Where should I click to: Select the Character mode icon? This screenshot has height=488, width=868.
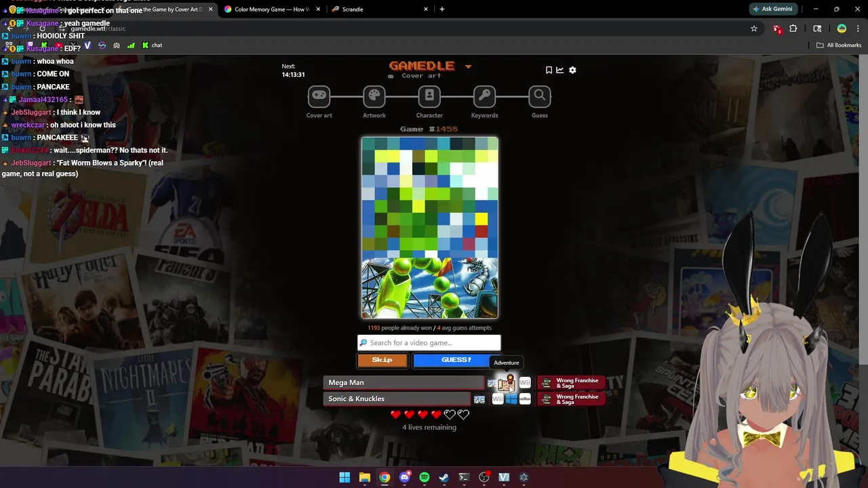click(x=429, y=96)
